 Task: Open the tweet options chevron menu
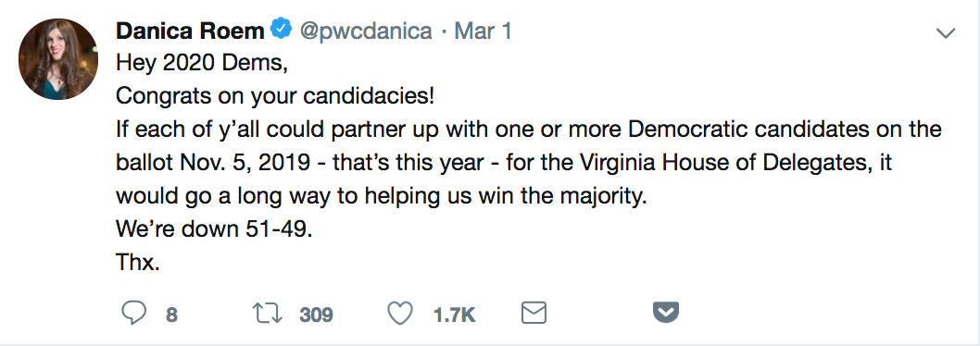pos(946,33)
